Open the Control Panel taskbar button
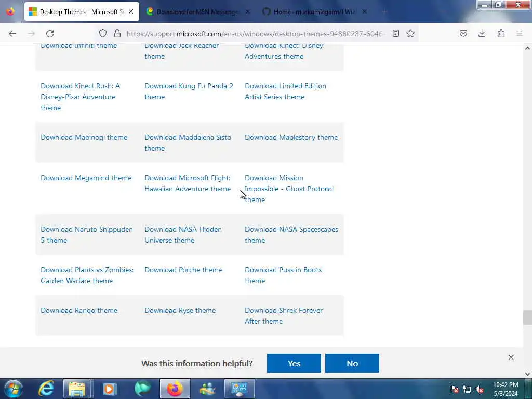 tap(239, 389)
